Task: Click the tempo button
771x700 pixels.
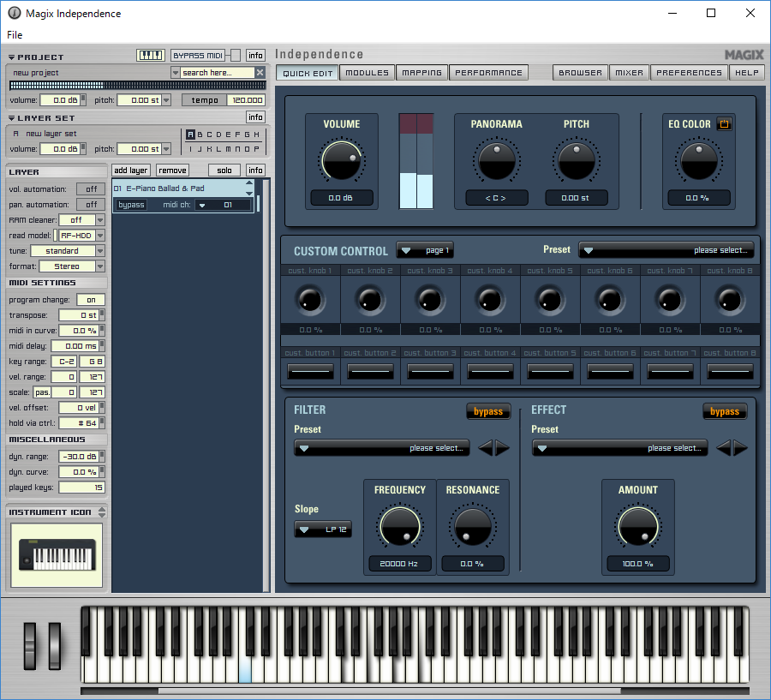Action: point(205,100)
